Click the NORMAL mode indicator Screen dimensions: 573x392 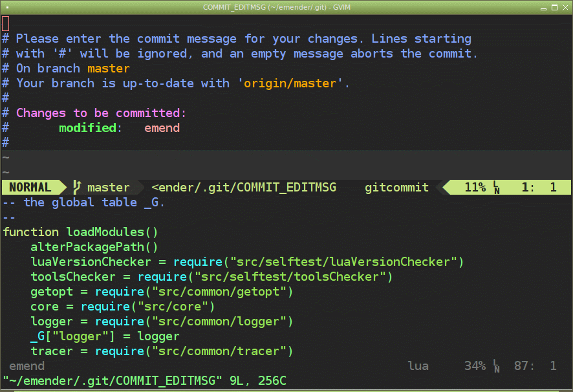pos(30,187)
